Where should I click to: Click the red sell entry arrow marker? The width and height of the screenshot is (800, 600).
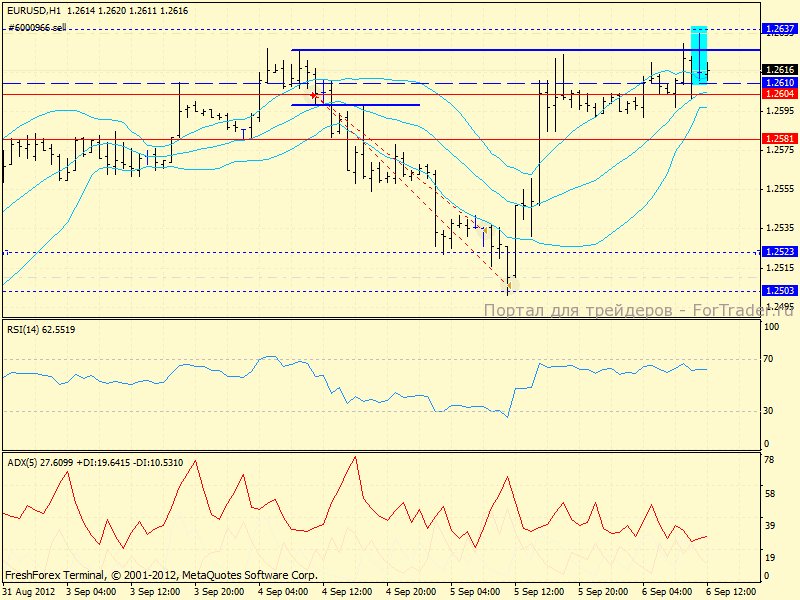(315, 95)
